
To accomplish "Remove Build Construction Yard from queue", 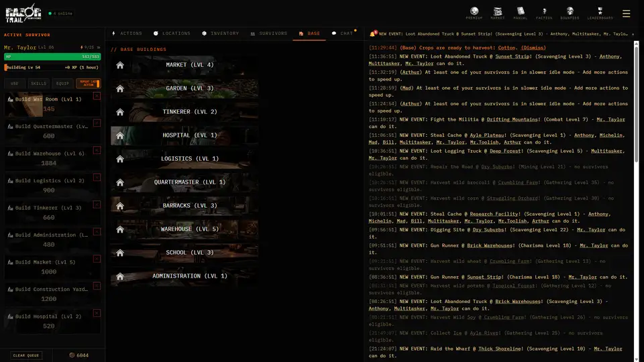I will pos(97,286).
